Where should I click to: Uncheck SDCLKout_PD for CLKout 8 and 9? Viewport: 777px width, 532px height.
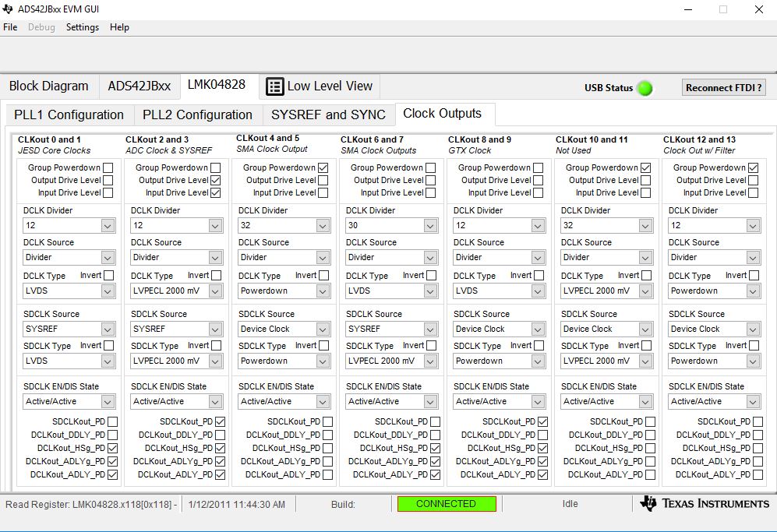(542, 421)
